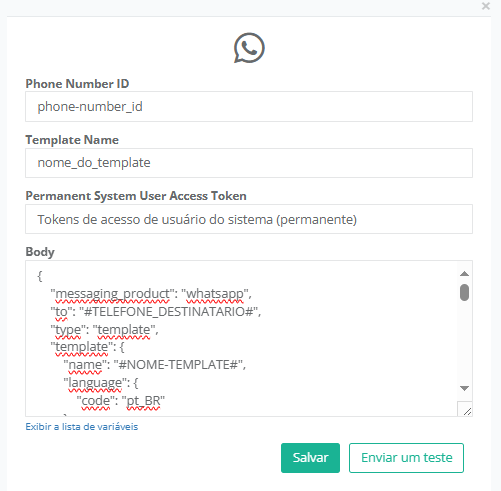Click the Body label above the textarea
Viewport: 501px width, 491px height.
(40, 252)
